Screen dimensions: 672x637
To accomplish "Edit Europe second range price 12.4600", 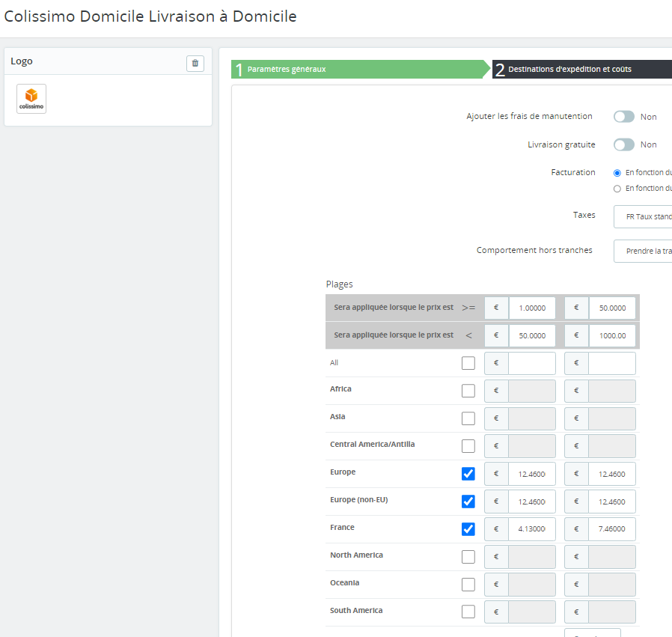I will [x=612, y=474].
